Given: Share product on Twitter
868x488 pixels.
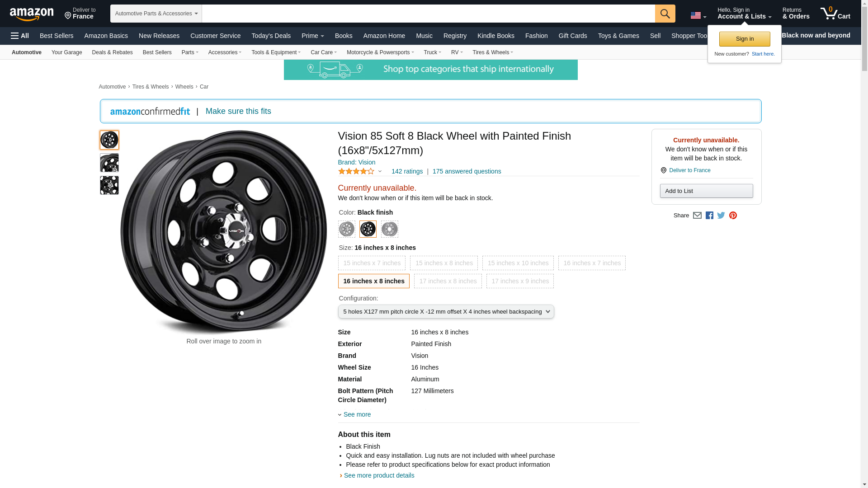Looking at the screenshot, I should 721,216.
